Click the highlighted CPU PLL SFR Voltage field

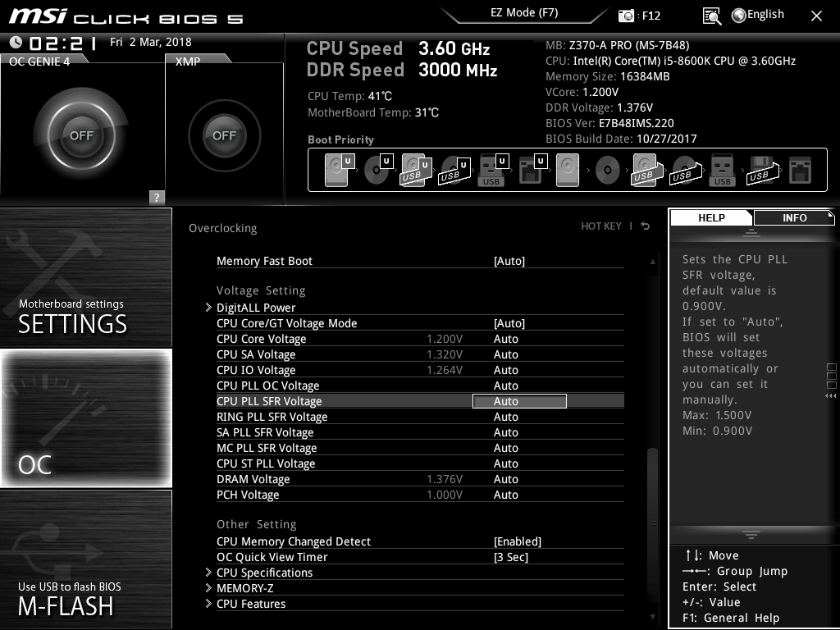click(519, 401)
